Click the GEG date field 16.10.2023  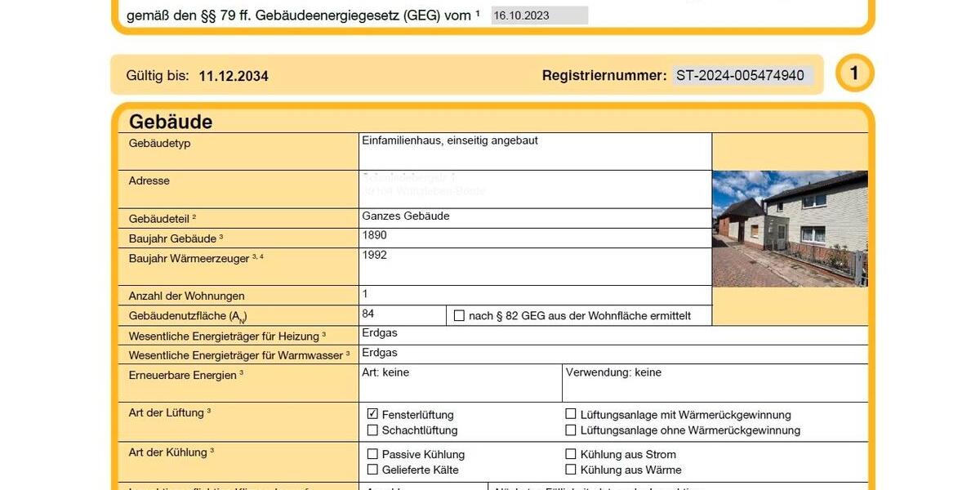539,16
